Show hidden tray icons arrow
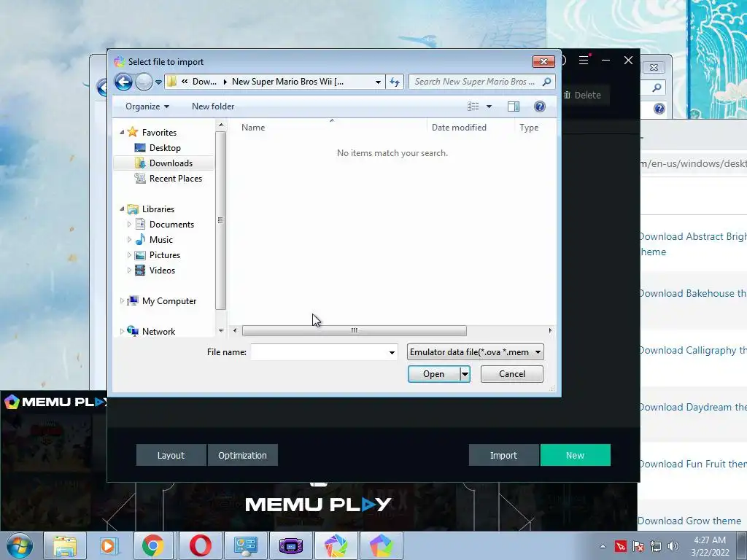The width and height of the screenshot is (747, 560). point(603,546)
